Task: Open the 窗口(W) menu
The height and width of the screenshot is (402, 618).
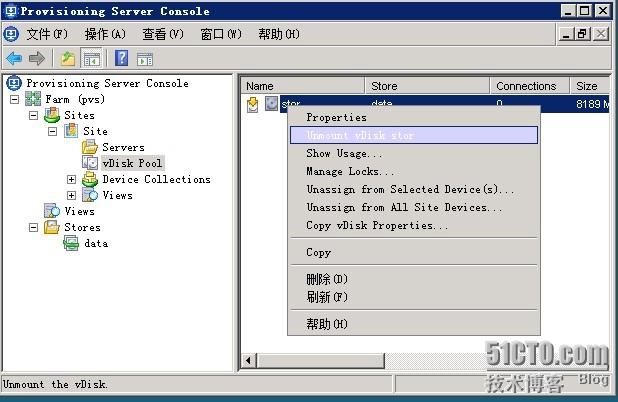Action: tap(221, 34)
